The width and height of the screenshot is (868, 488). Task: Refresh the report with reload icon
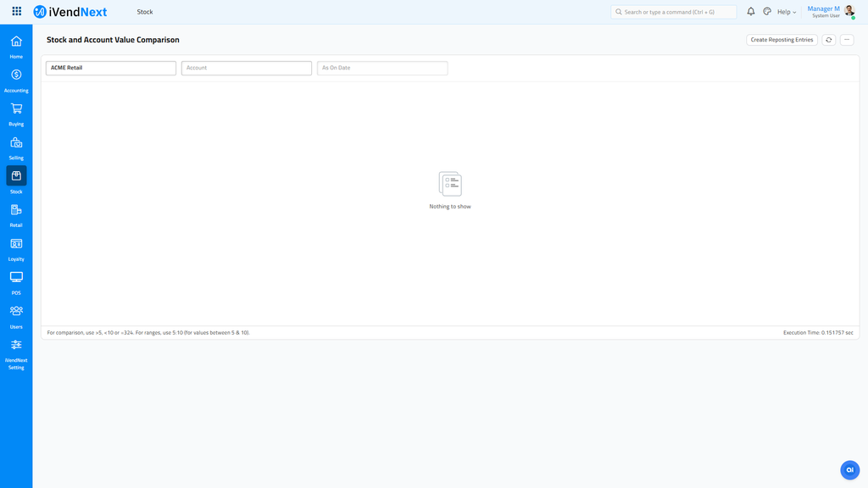pyautogui.click(x=829, y=40)
